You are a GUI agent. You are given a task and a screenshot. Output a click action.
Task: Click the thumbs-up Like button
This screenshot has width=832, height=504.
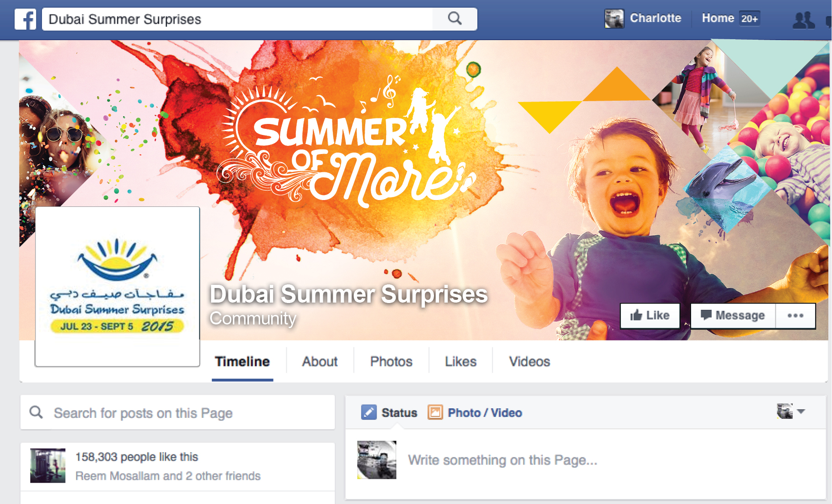point(650,315)
